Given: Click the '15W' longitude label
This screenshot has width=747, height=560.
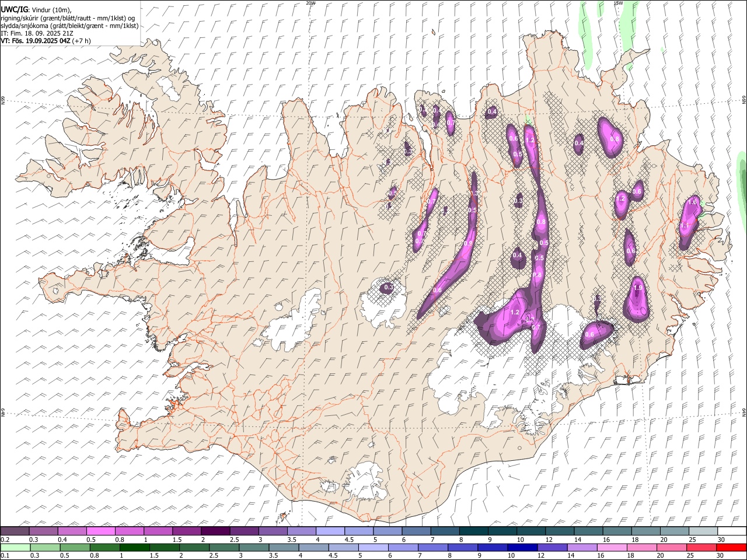Looking at the screenshot, I should click(618, 3).
